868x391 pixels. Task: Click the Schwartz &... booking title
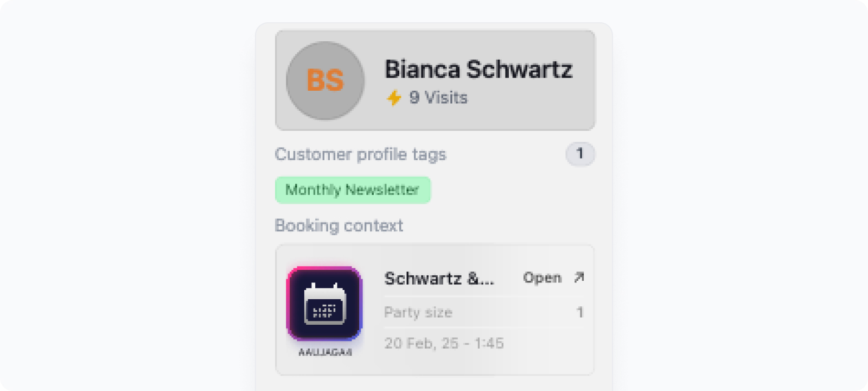point(439,279)
